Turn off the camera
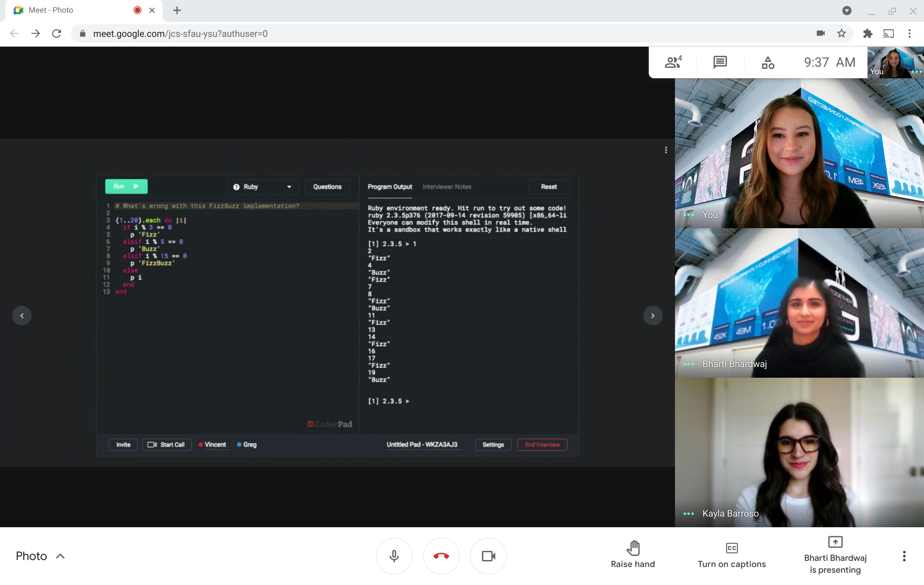The image size is (924, 585). (488, 556)
